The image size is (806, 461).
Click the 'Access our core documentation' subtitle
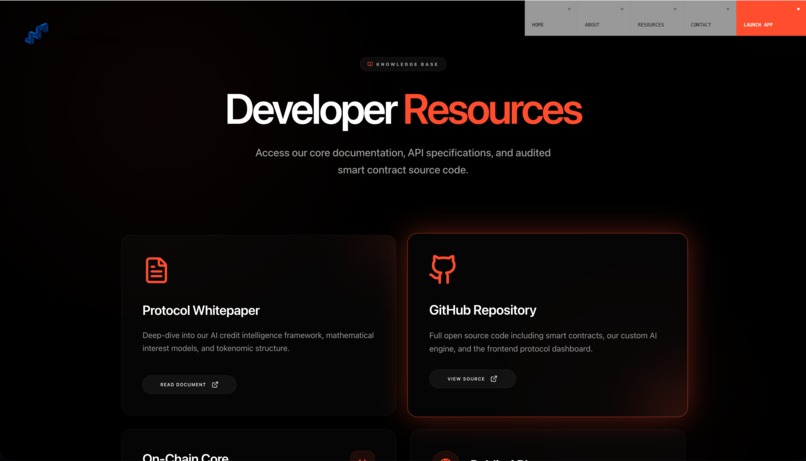coord(403,161)
